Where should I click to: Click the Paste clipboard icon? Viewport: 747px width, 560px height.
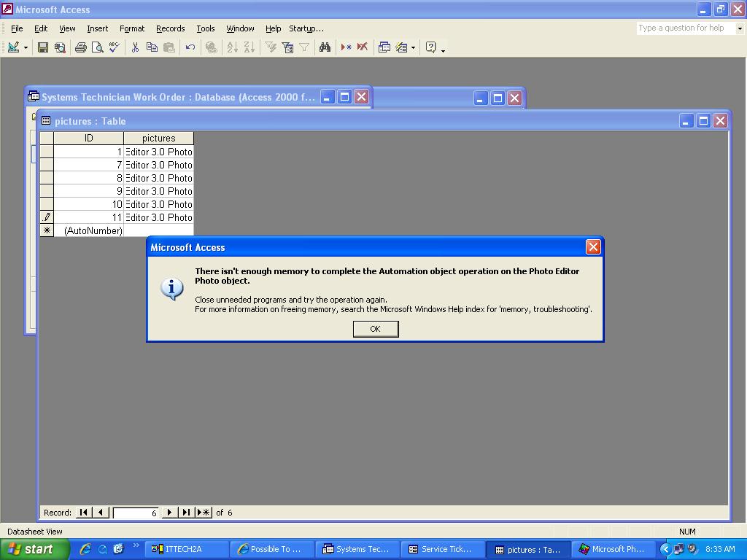169,47
